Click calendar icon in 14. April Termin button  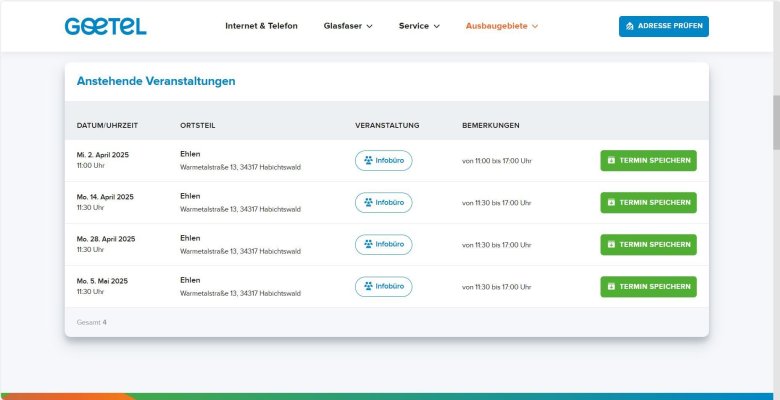611,202
